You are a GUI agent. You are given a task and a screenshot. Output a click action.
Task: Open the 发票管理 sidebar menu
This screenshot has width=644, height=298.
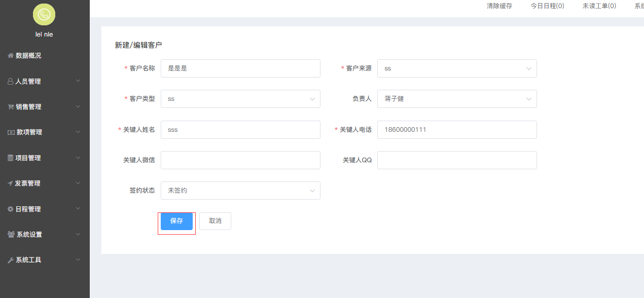point(45,183)
